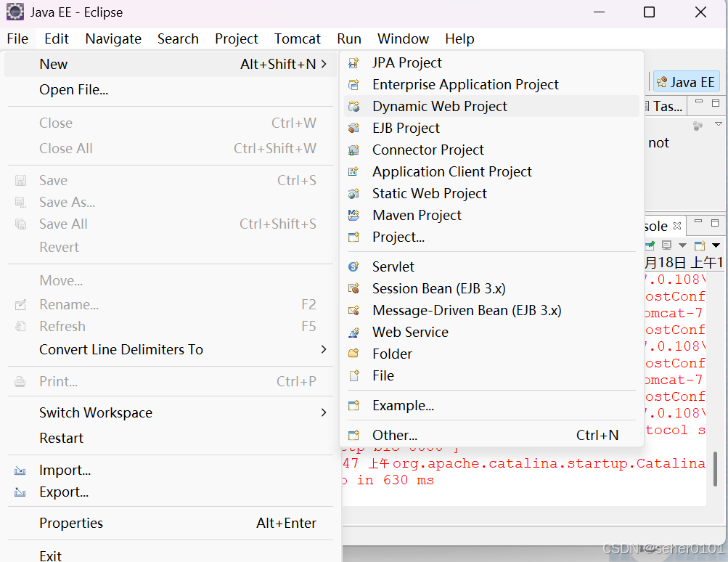
Task: Click Display Selected Console icon
Action: tap(667, 245)
